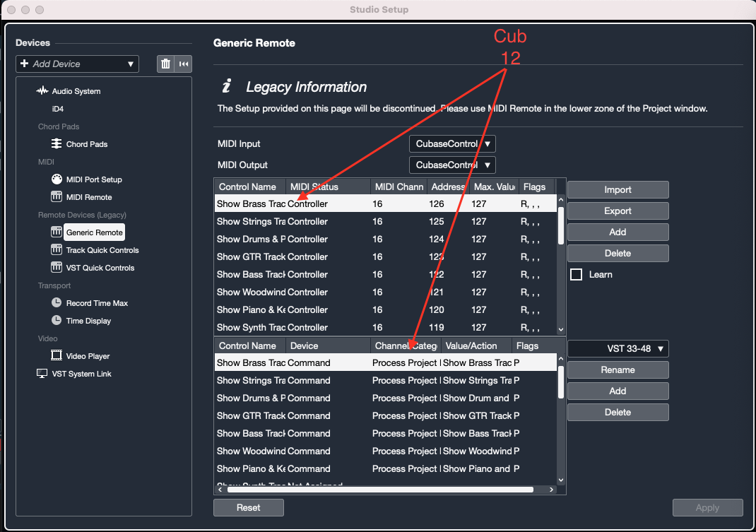Click Show GTR Track Command row
756x532 pixels.
[x=386, y=415]
